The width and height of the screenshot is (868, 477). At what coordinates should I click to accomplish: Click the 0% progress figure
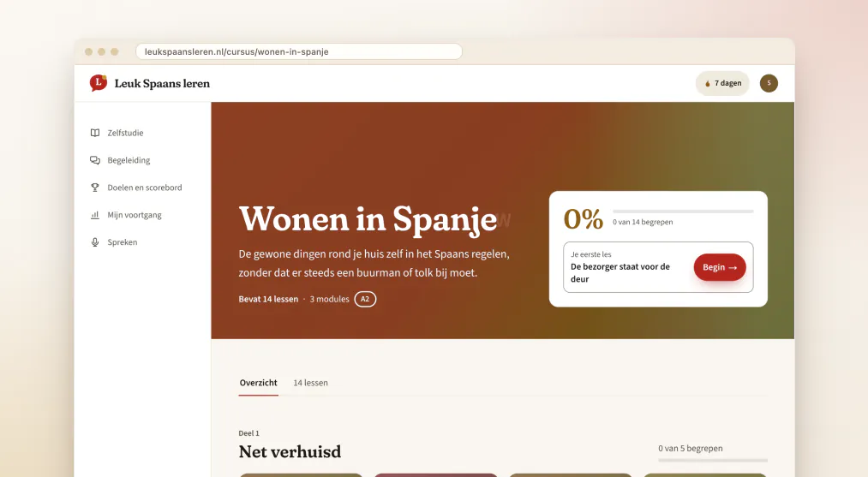point(584,219)
